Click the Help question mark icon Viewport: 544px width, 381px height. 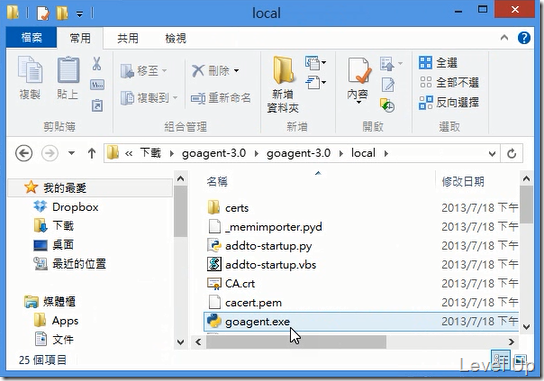pos(524,37)
